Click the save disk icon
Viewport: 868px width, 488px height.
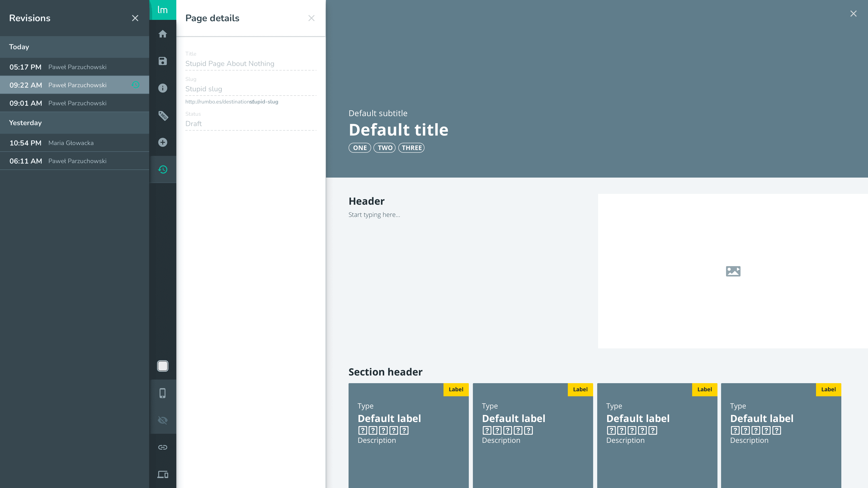tap(163, 61)
